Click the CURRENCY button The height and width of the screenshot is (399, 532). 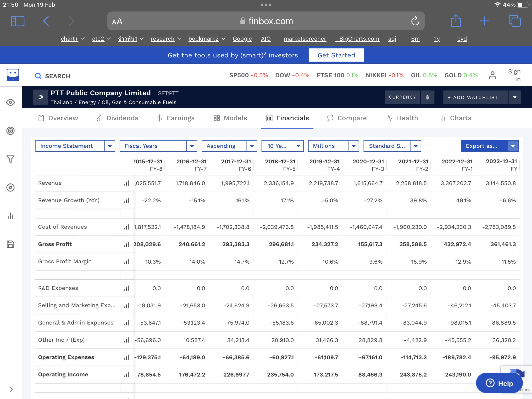(x=402, y=97)
